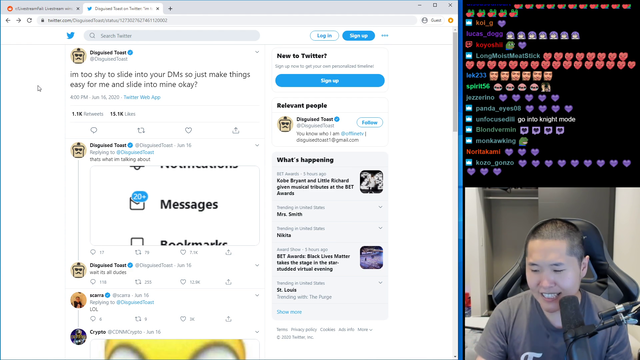Click Show more under What's happening

coord(289,312)
